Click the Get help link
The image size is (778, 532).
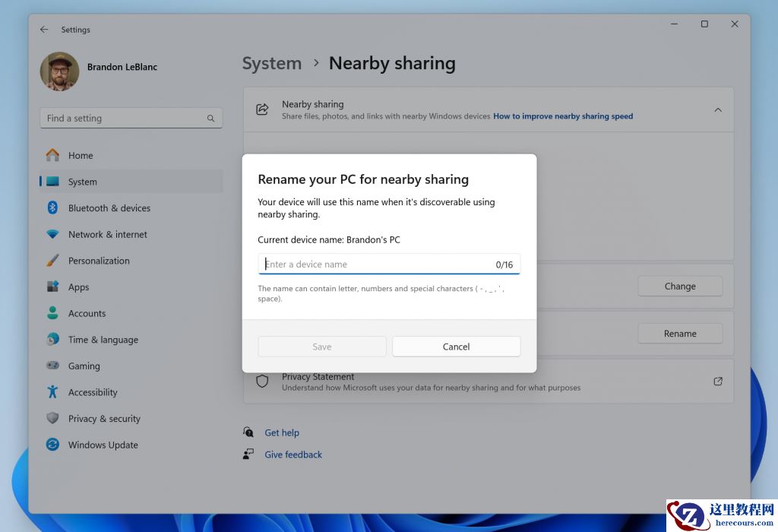click(282, 432)
